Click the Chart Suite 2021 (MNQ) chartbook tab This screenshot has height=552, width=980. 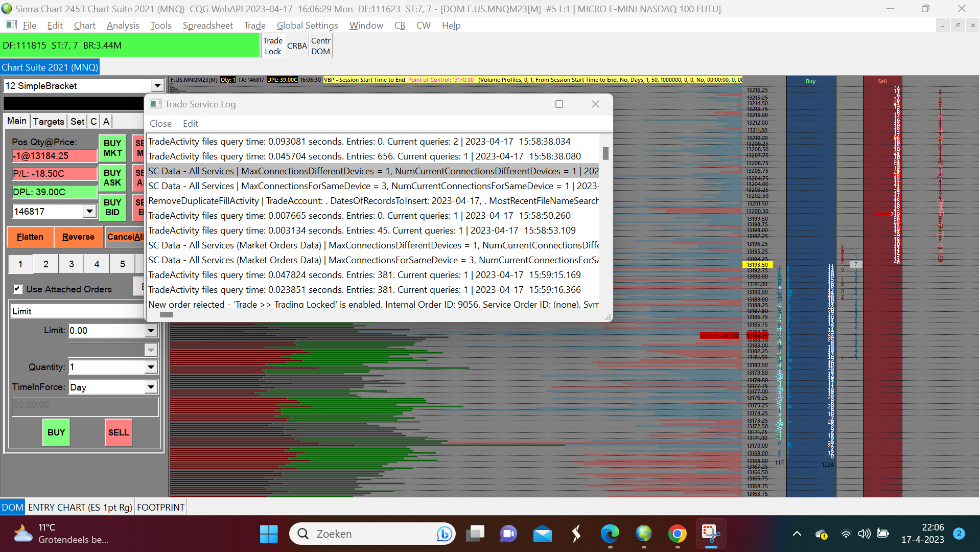pos(50,67)
